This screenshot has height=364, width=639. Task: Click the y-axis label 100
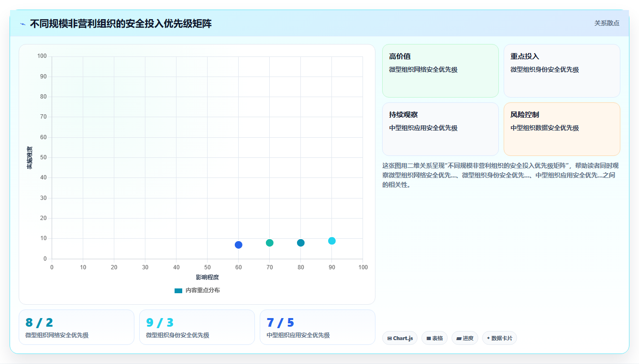pyautogui.click(x=42, y=56)
